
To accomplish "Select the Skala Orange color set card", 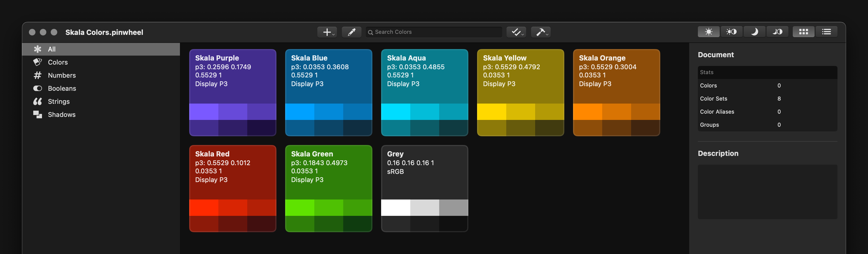I will pyautogui.click(x=617, y=93).
